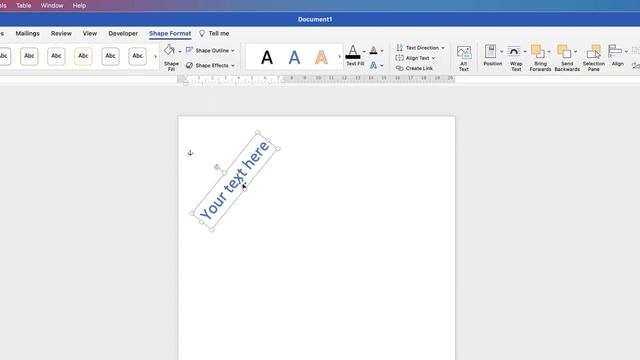Apply the yellow-outlined Abc shape style
The width and height of the screenshot is (640, 360).
[83, 56]
